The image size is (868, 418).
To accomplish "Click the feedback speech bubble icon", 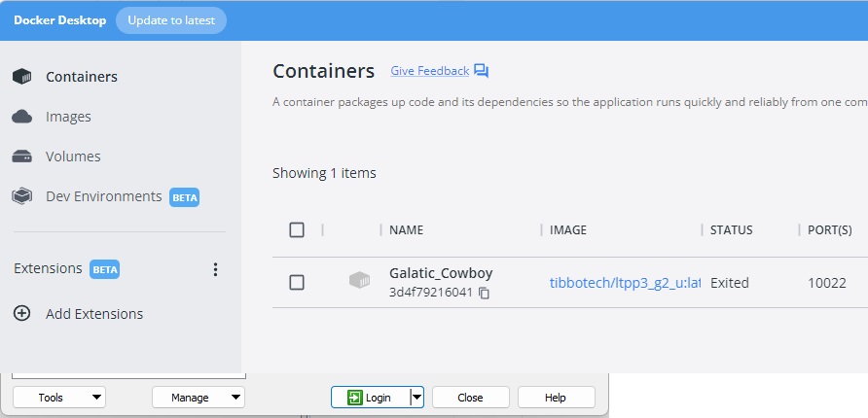I will (481, 71).
